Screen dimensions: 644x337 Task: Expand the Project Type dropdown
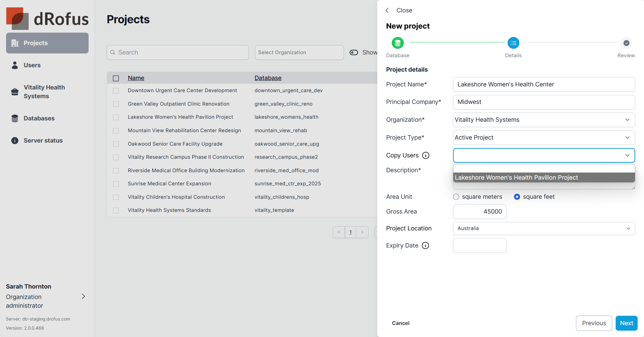click(x=544, y=138)
